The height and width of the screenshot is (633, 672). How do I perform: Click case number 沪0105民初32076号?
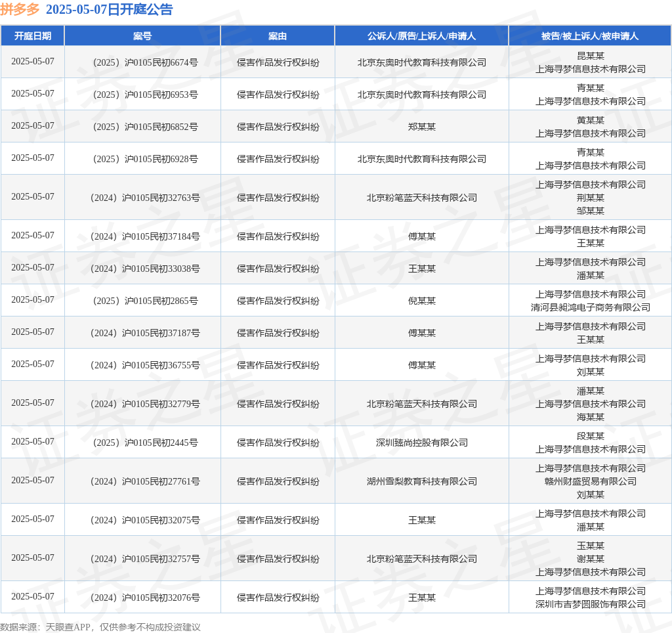(145, 598)
